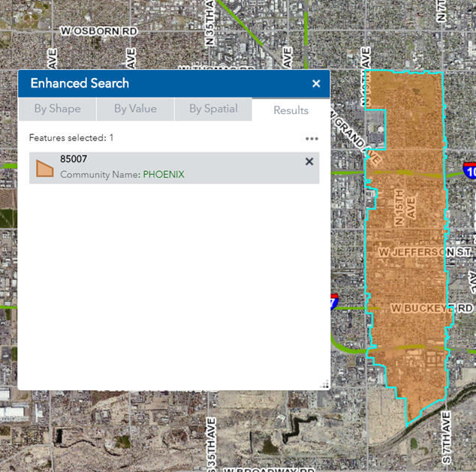
Task: Close the Enhanced Search panel
Action: 316,83
